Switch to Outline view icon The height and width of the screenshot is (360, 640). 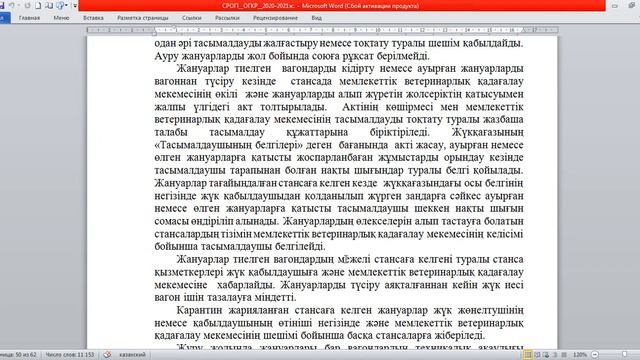pyautogui.click(x=555, y=355)
